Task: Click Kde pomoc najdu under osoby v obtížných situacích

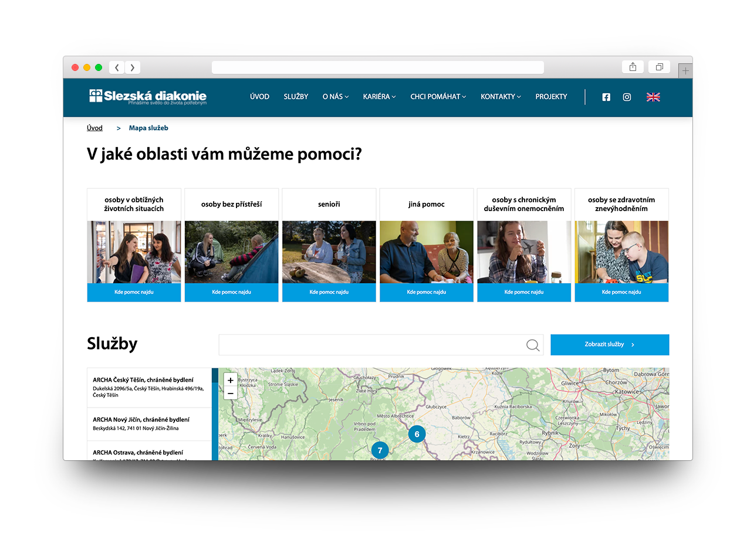Action: [134, 293]
